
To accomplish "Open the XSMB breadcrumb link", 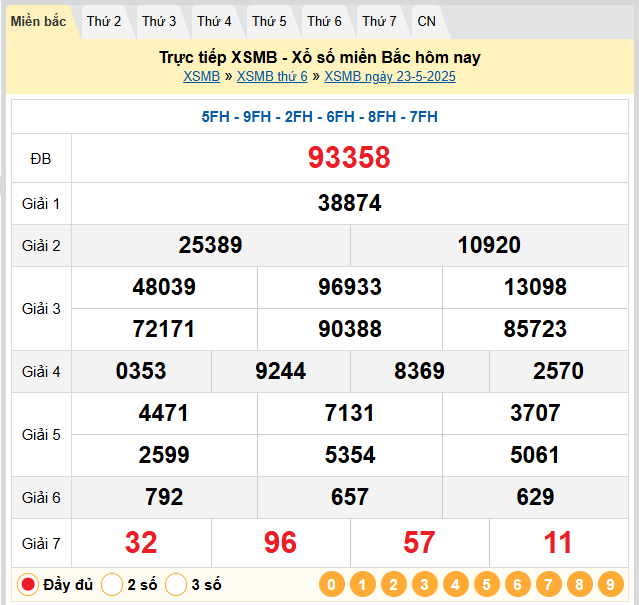I will [x=201, y=76].
